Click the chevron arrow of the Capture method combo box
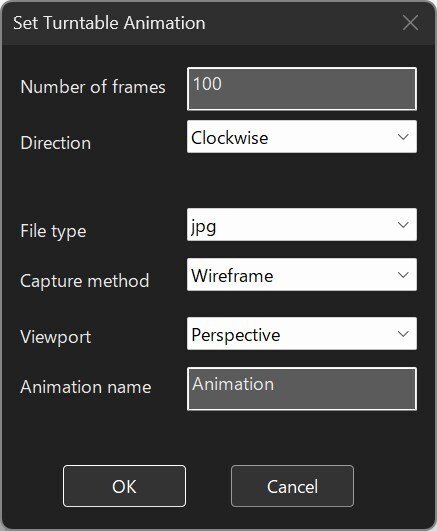This screenshot has width=437, height=531. point(403,275)
